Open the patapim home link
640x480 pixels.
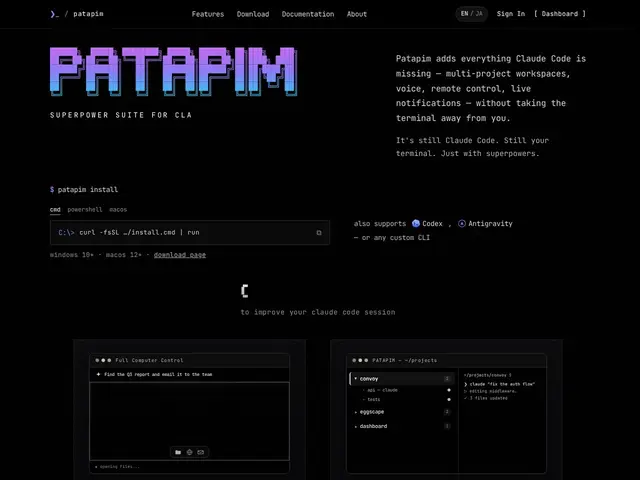pos(88,14)
